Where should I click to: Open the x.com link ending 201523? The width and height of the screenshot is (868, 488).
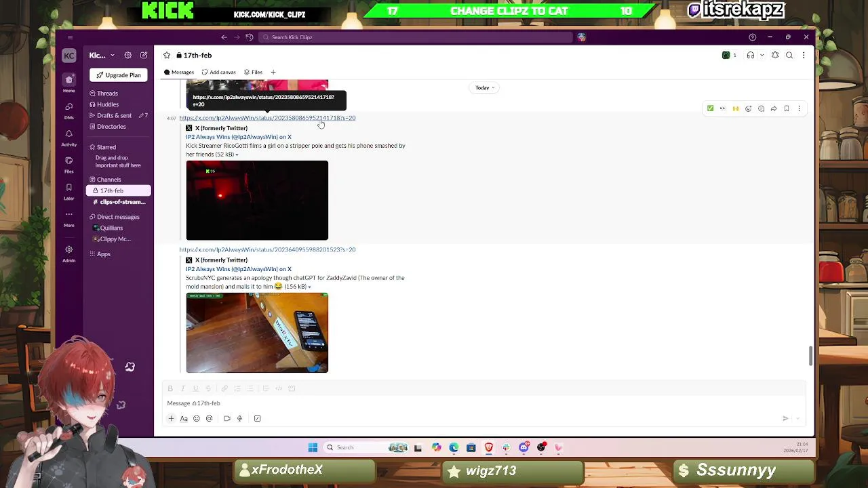pos(267,249)
